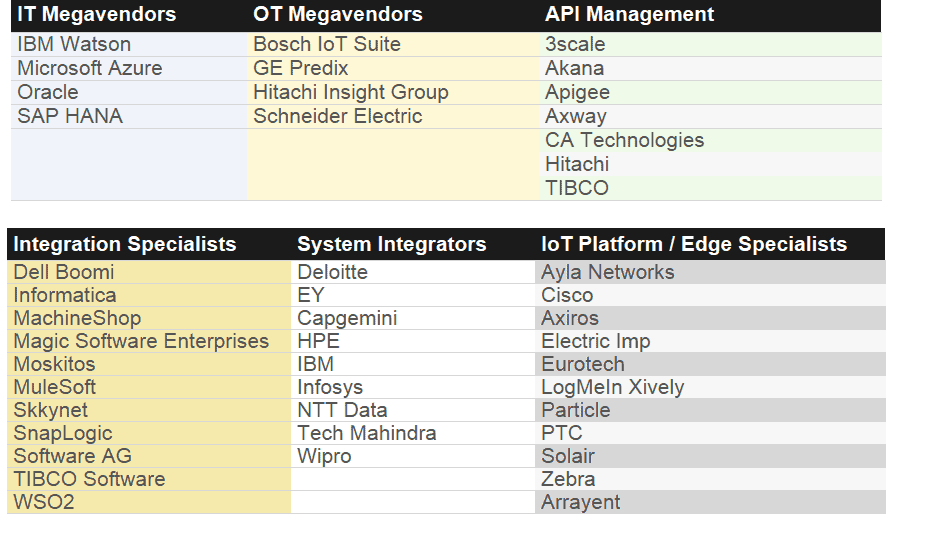Image resolution: width=925 pixels, height=545 pixels.
Task: Select the LogMeIn Xively cell
Action: (x=612, y=387)
